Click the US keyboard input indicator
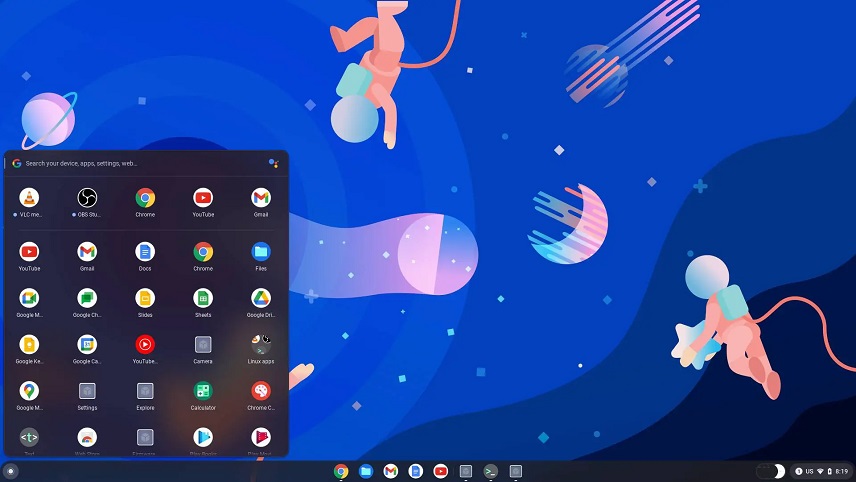Image resolution: width=856 pixels, height=482 pixels. tap(810, 471)
